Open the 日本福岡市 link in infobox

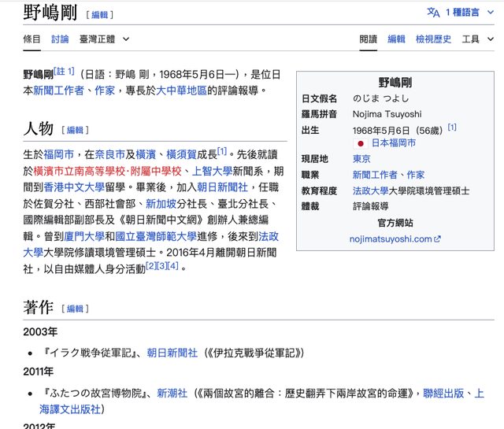click(x=393, y=143)
